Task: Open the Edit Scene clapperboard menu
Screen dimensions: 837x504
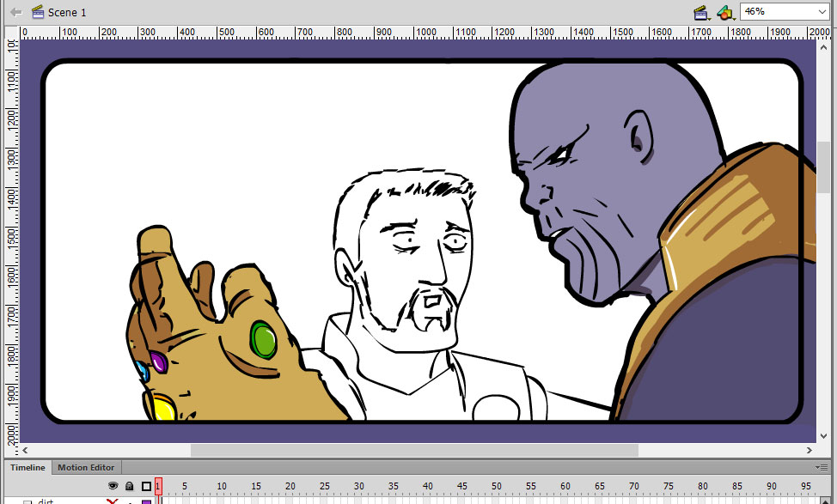Action: tap(701, 12)
